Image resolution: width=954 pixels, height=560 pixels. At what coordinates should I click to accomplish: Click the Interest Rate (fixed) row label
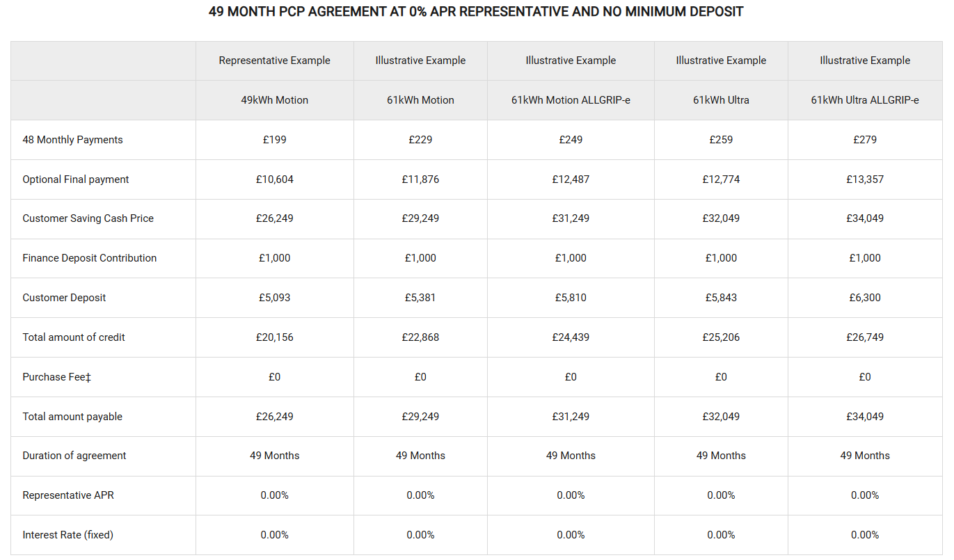coord(67,535)
